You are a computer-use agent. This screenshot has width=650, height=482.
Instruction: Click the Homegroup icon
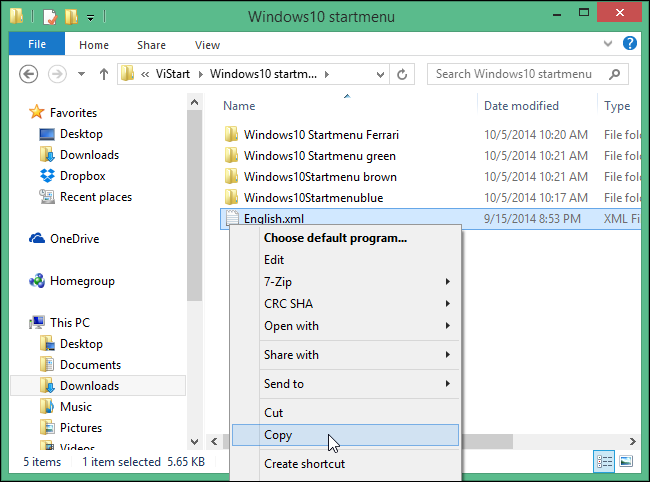tap(37, 281)
